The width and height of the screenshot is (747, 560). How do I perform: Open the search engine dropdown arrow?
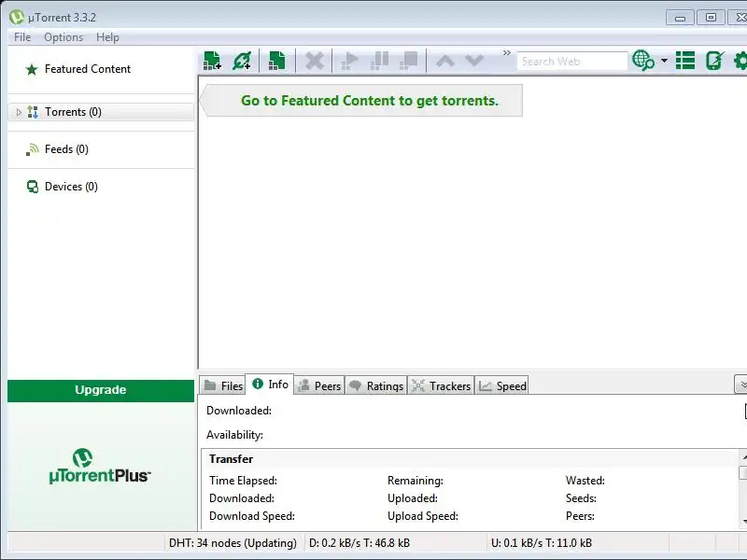pyautogui.click(x=664, y=61)
